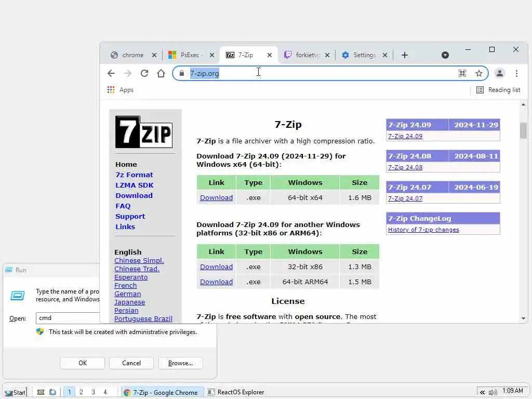Switch language to Chinese Trad.
The image size is (532, 399).
(x=137, y=269)
